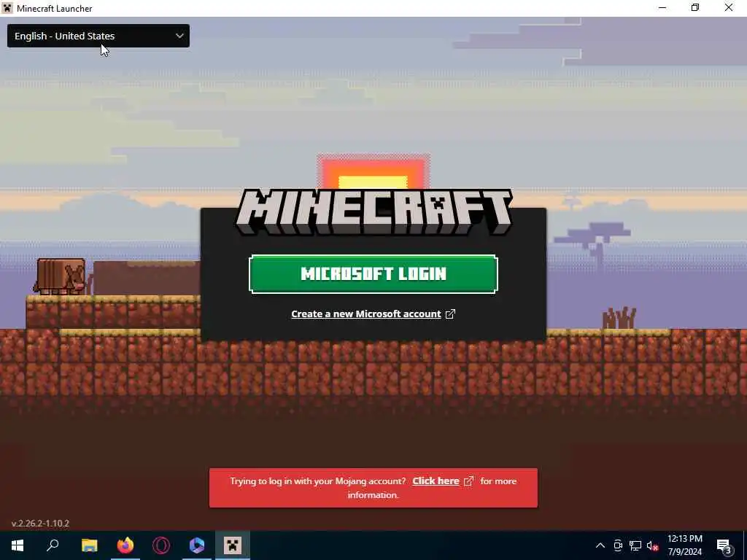Show hidden system tray icons
This screenshot has width=747, height=560.
(x=600, y=545)
